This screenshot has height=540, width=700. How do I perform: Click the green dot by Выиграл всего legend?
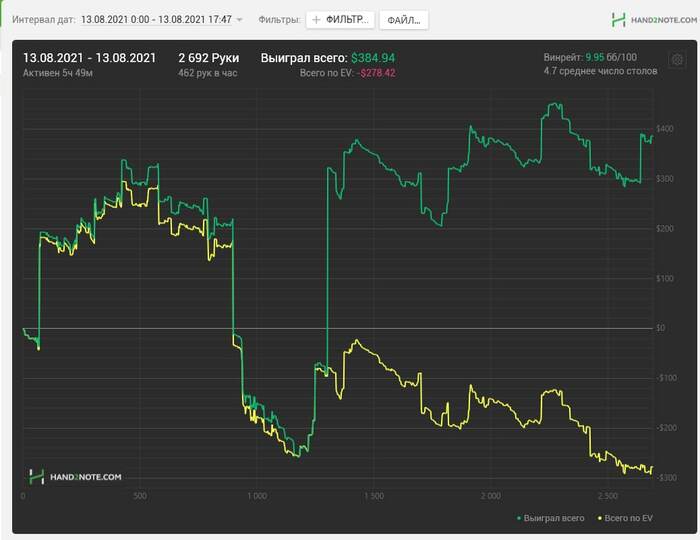(519, 519)
